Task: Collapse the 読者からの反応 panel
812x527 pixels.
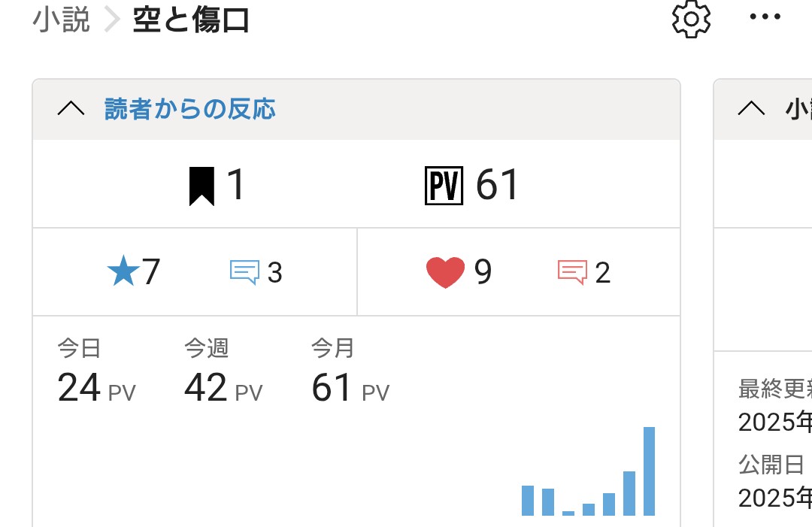Action: [71, 110]
